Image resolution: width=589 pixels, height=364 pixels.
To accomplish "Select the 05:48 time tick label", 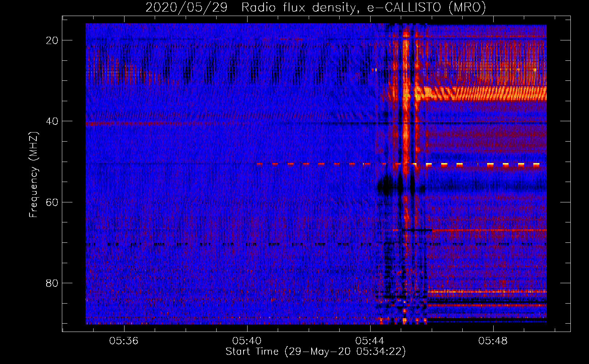I will click(x=493, y=341).
